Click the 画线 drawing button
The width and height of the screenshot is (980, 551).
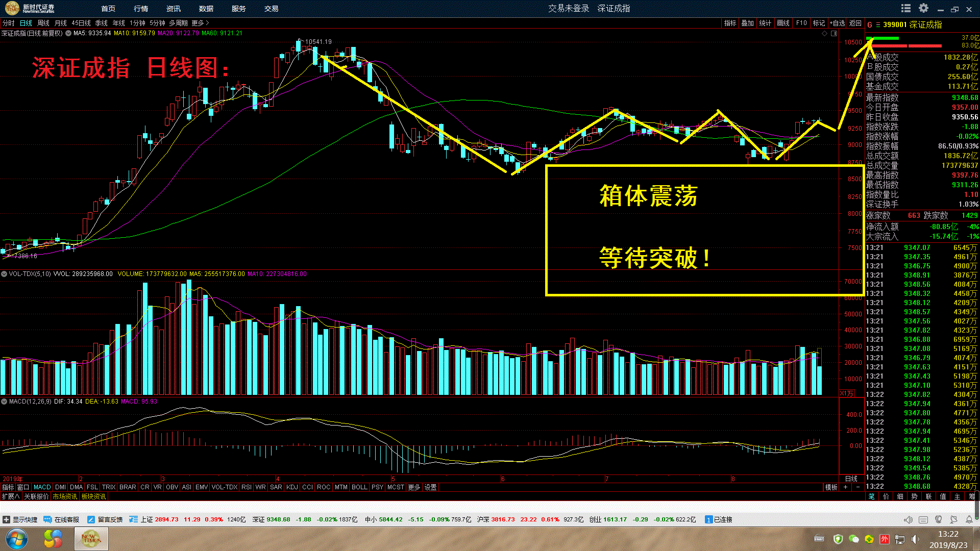click(783, 23)
